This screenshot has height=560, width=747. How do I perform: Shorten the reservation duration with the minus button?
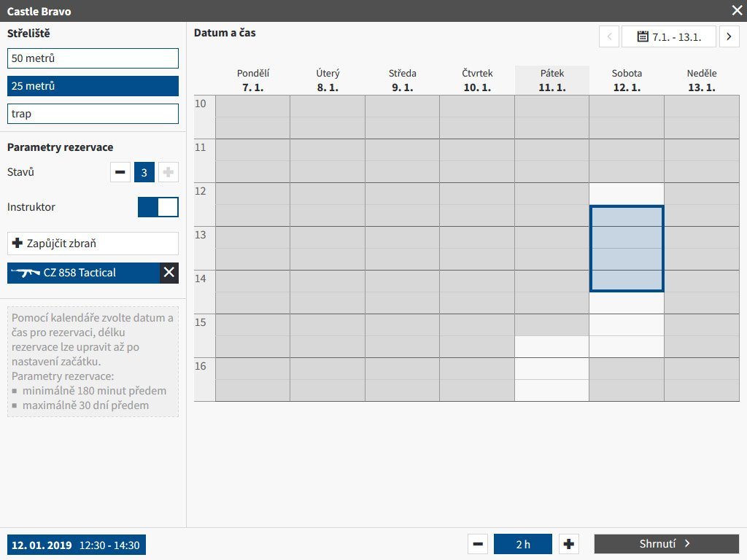pos(478,544)
